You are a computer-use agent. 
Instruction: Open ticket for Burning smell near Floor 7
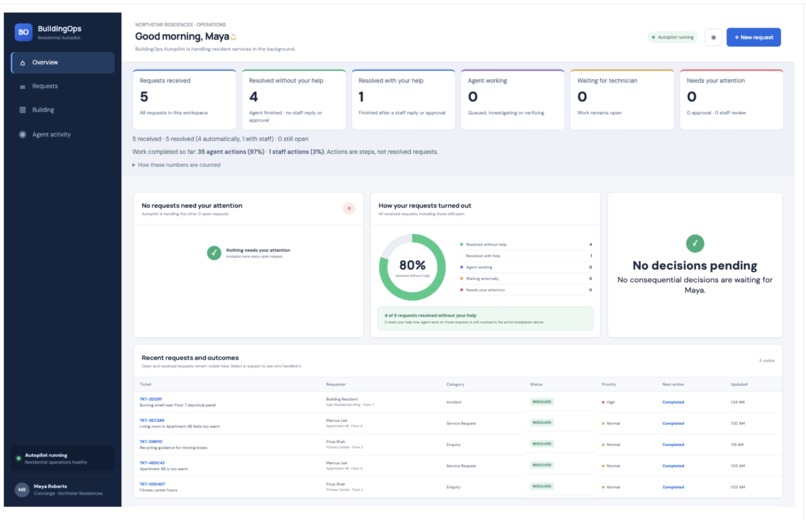tap(151, 399)
